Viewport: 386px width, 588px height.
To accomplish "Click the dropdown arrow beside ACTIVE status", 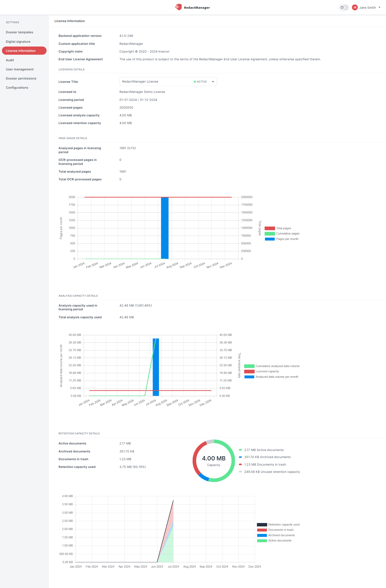I will coord(213,82).
